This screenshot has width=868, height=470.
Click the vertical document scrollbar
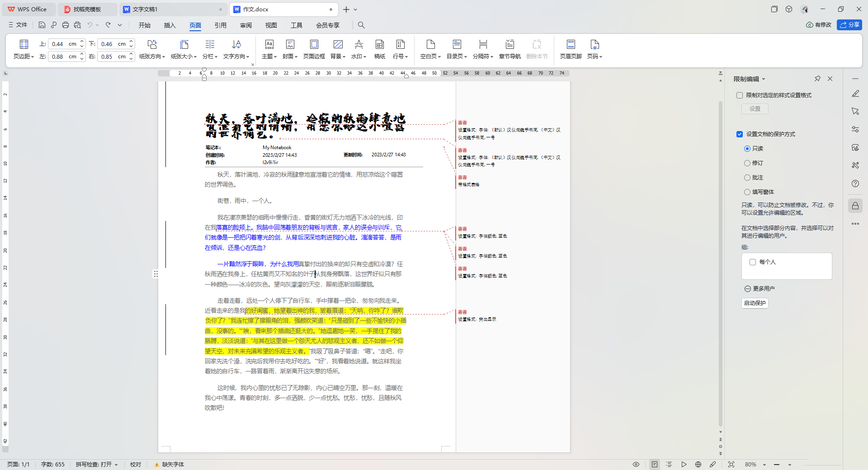[721, 264]
